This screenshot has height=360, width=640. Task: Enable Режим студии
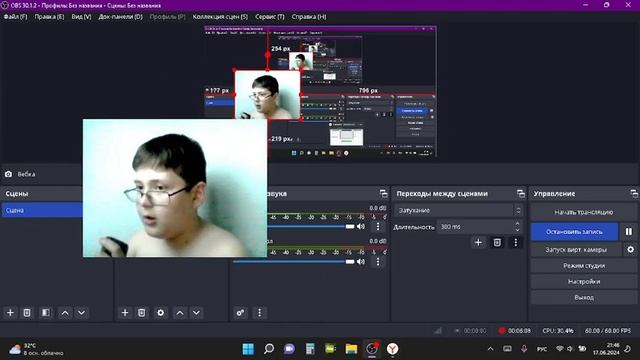pyautogui.click(x=584, y=266)
